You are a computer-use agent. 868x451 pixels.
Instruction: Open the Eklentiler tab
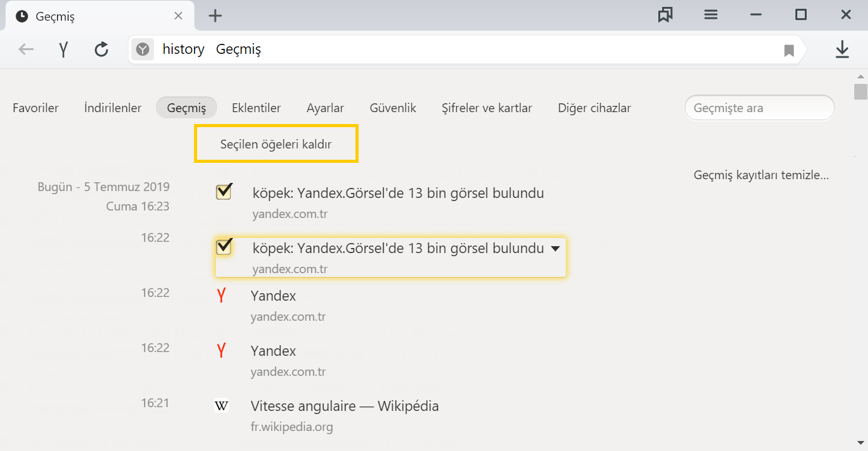(x=256, y=108)
